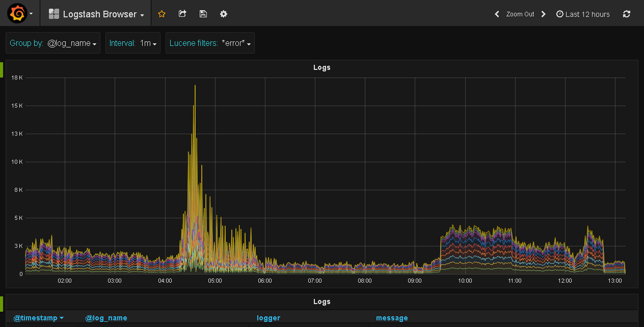This screenshot has width=644, height=327.
Task: Sort table by the @log_name column
Action: tap(106, 318)
